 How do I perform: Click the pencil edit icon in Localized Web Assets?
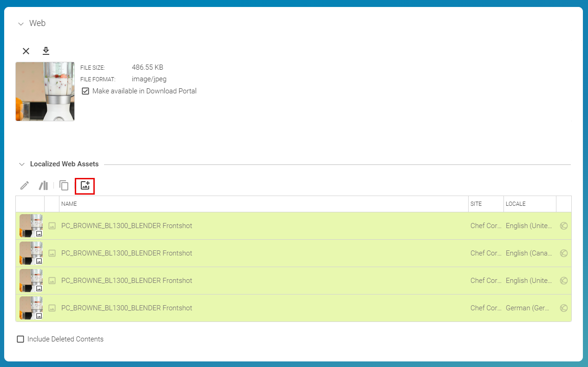(x=25, y=186)
